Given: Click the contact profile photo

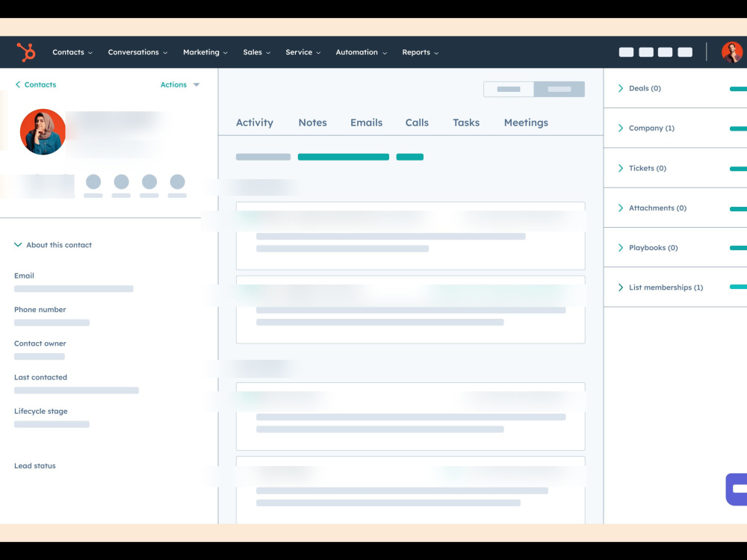Looking at the screenshot, I should [43, 132].
